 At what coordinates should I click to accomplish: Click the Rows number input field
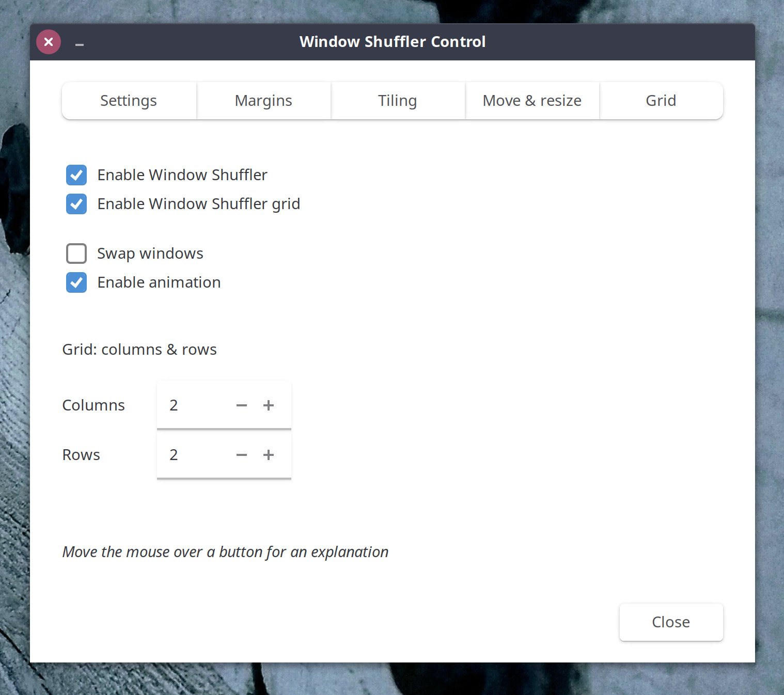coord(194,455)
